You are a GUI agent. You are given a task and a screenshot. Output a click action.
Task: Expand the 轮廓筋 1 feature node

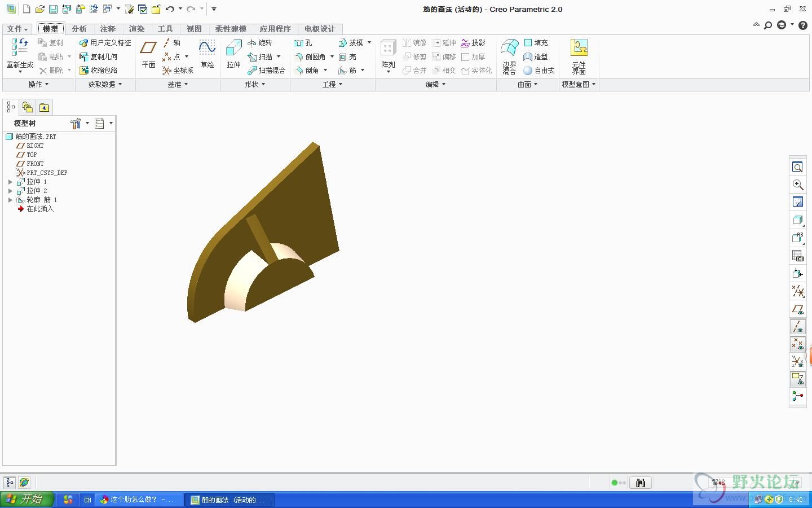[x=10, y=200]
